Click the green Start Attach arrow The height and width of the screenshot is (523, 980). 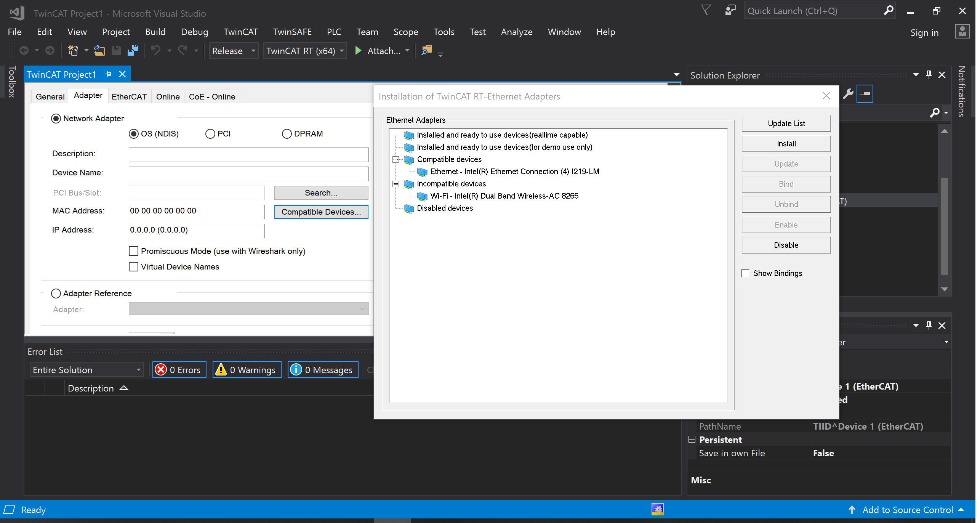click(358, 50)
